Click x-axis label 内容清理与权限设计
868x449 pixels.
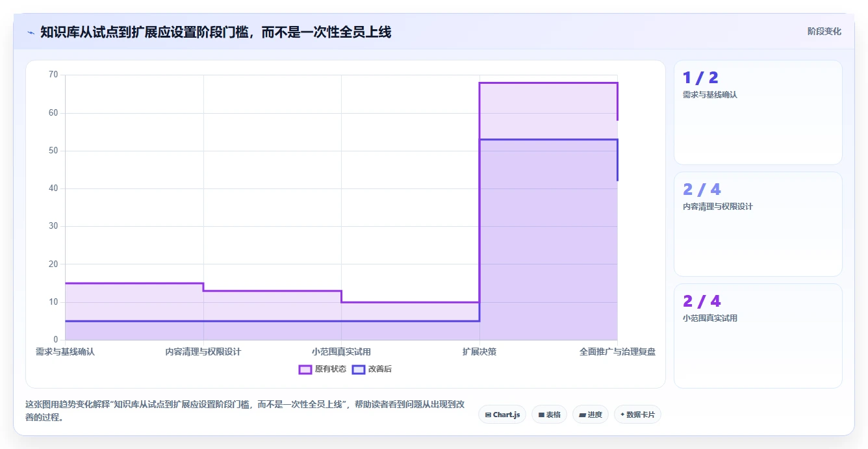(x=203, y=352)
